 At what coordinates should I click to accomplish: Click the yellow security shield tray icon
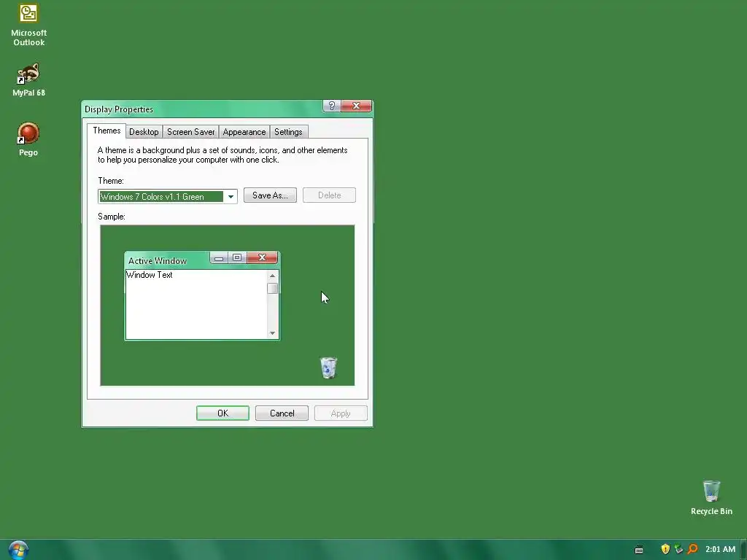(665, 549)
